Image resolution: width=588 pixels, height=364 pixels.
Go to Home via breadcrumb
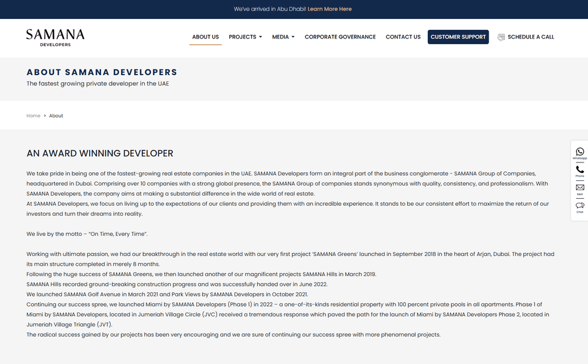pos(33,116)
